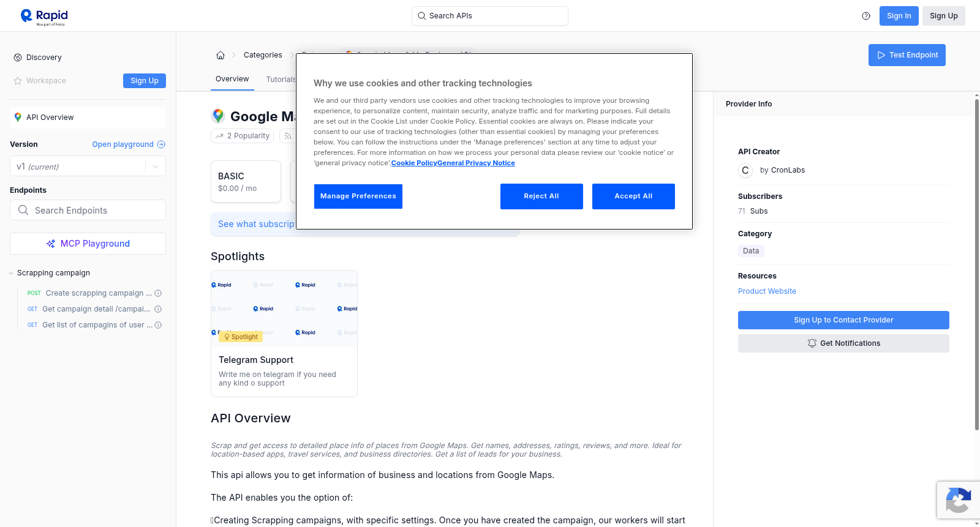Open the Telegram Support spotlight thumbnail
The width and height of the screenshot is (980, 527).
[284, 308]
